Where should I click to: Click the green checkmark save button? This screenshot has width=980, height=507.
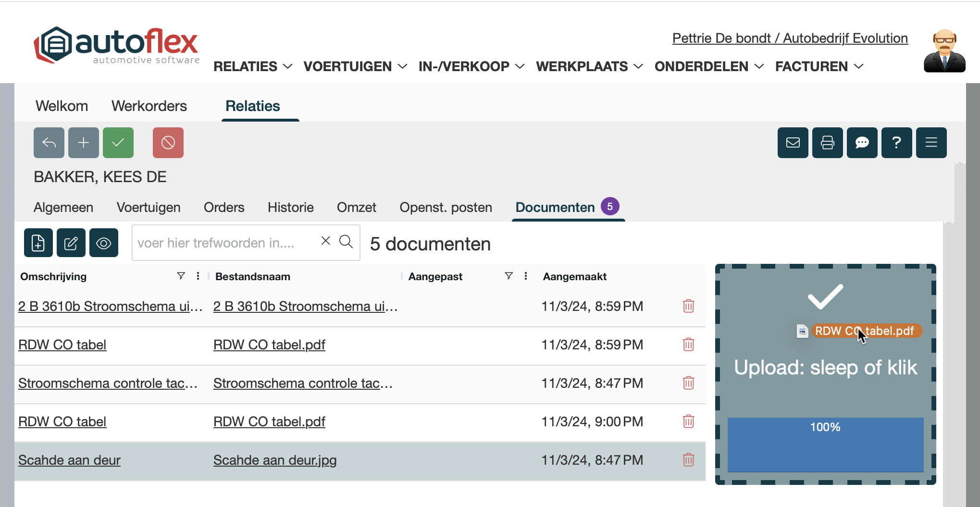coord(118,143)
